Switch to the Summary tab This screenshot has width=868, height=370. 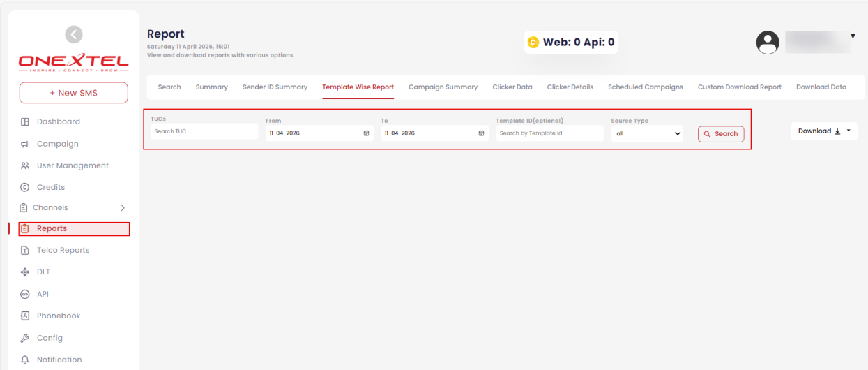pyautogui.click(x=212, y=87)
